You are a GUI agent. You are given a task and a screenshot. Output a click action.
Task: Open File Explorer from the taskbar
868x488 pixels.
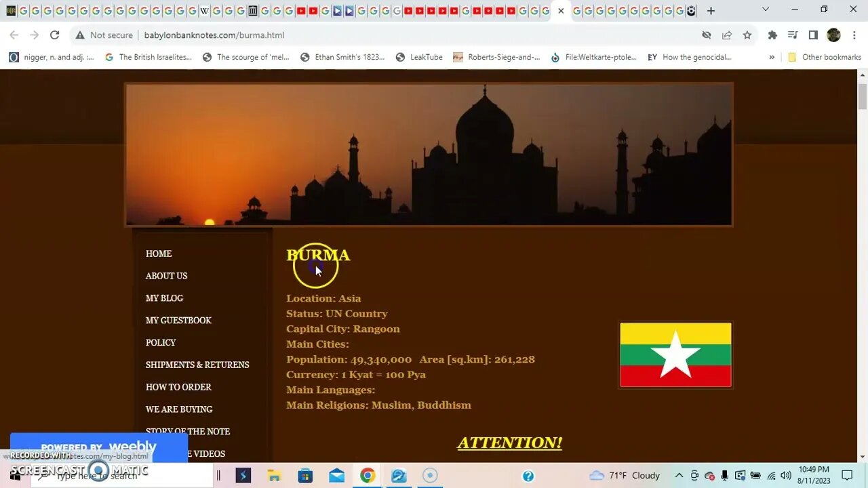274,476
